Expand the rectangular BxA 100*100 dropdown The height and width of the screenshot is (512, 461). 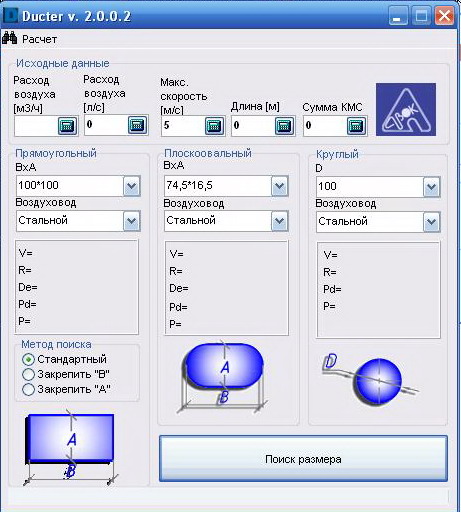132,186
